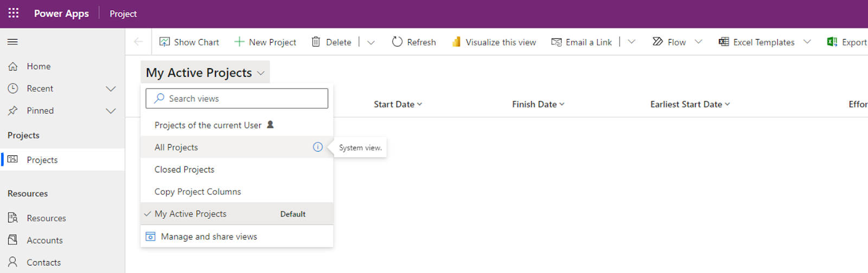This screenshot has height=273, width=868.
Task: Click the Visualize this view Power BI icon
Action: click(457, 42)
